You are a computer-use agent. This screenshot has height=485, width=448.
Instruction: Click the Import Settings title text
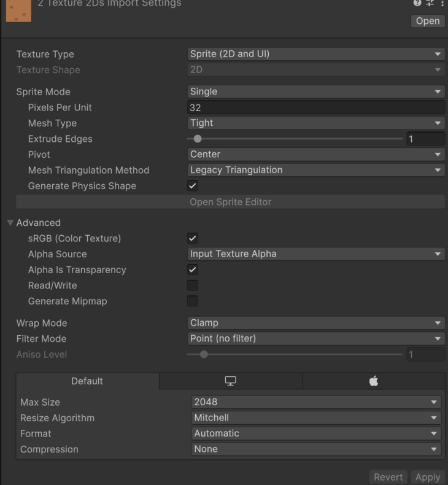point(109,4)
